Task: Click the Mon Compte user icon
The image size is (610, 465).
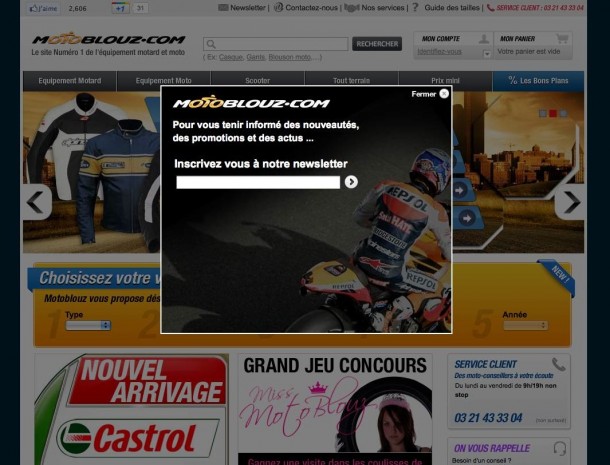Action: (x=484, y=39)
